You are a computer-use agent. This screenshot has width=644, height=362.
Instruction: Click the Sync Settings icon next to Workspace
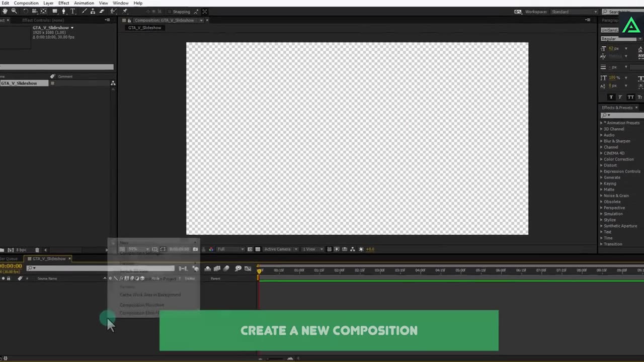coord(518,12)
